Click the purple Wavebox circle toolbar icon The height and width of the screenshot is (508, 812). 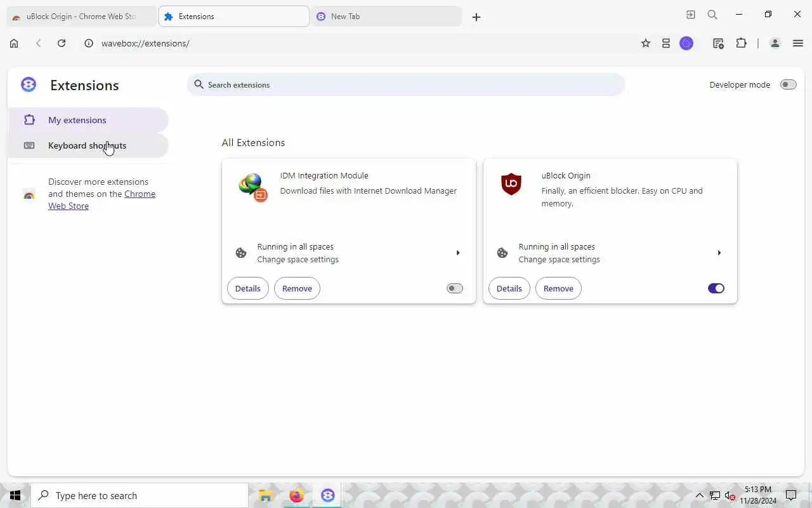[686, 43]
